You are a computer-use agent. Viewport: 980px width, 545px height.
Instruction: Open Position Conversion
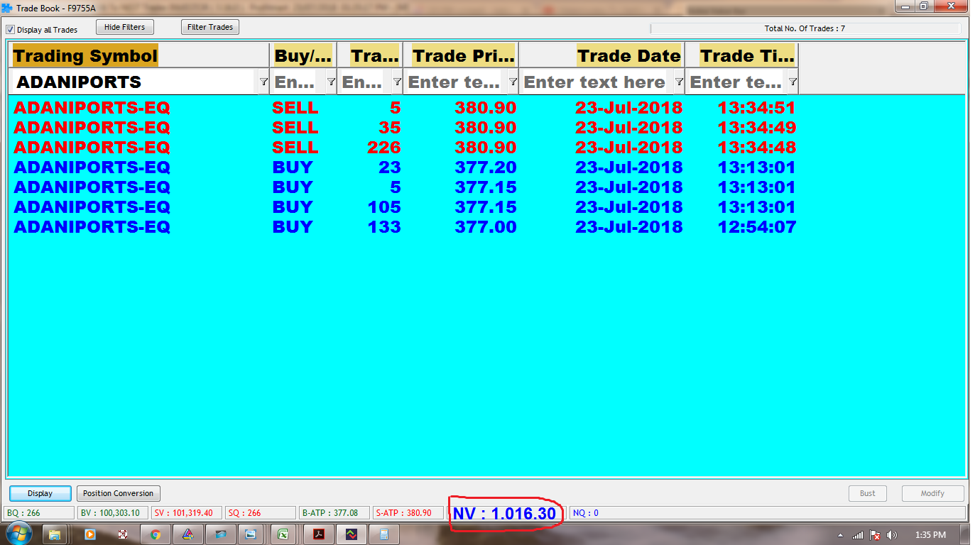(118, 493)
